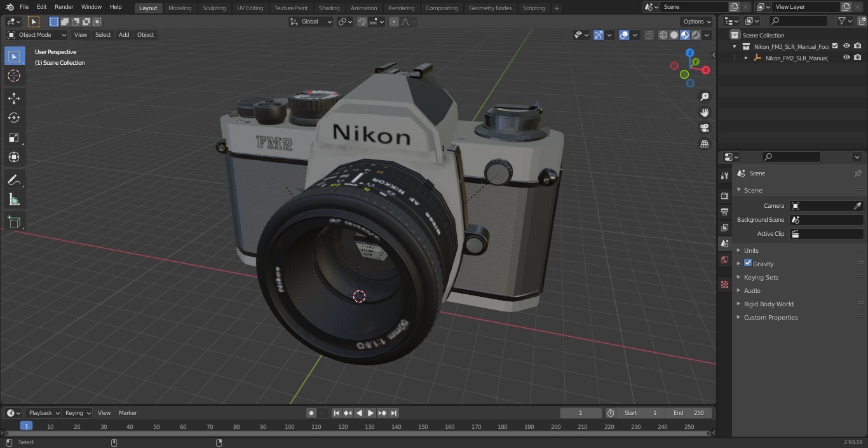Click the Z axis on navigation gizmo
This screenshot has height=448, width=868.
click(x=690, y=53)
